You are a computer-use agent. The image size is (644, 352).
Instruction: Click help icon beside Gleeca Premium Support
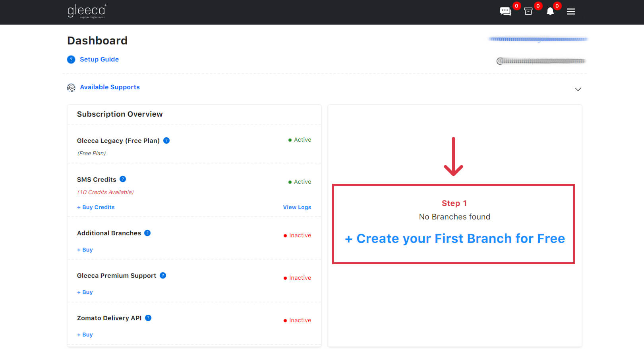pyautogui.click(x=163, y=275)
